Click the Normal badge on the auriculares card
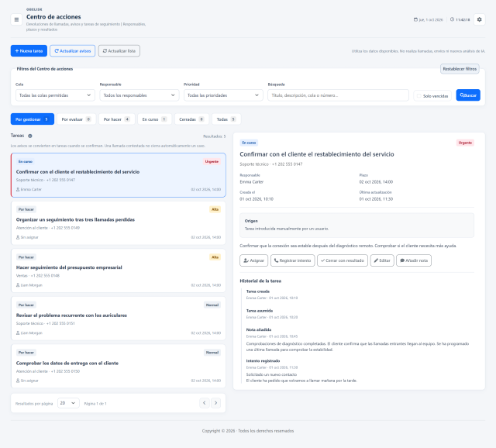496x448 pixels. pyautogui.click(x=212, y=305)
